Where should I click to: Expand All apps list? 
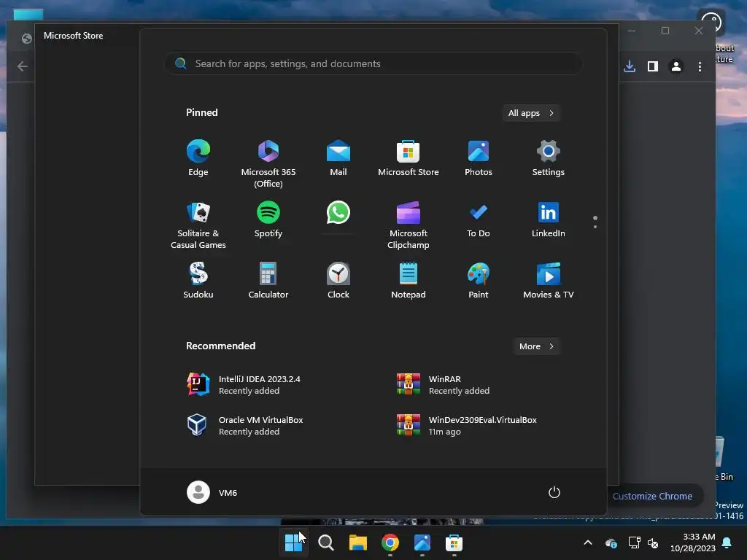click(x=531, y=113)
